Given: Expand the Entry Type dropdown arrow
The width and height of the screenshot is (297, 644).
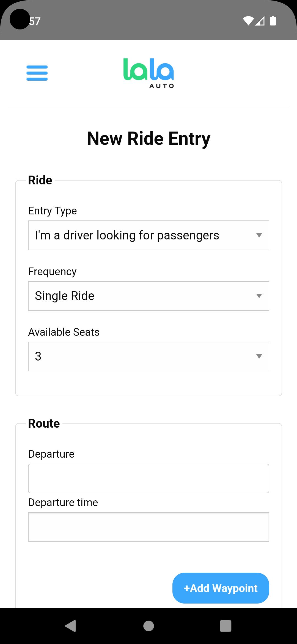Looking at the screenshot, I should click(x=259, y=235).
